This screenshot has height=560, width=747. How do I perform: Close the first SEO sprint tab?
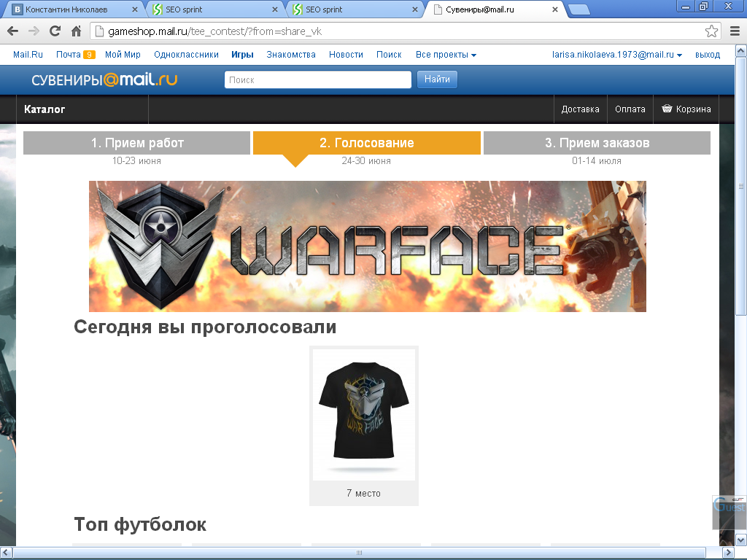point(275,9)
